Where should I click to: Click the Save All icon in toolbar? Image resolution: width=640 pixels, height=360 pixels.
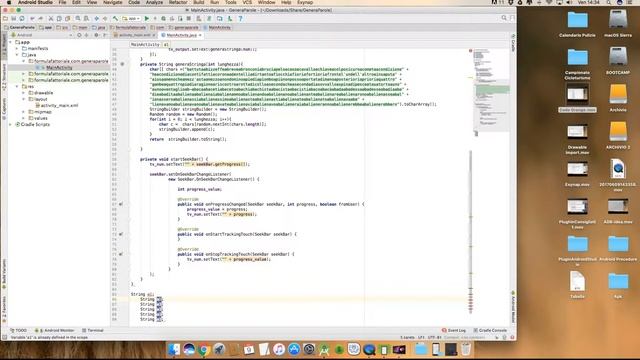[13, 18]
